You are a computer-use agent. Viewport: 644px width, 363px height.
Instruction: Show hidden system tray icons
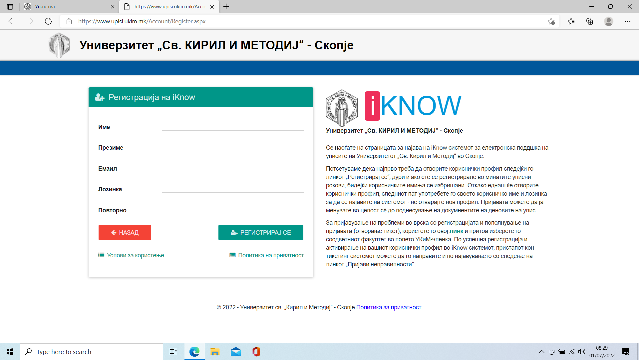542,352
